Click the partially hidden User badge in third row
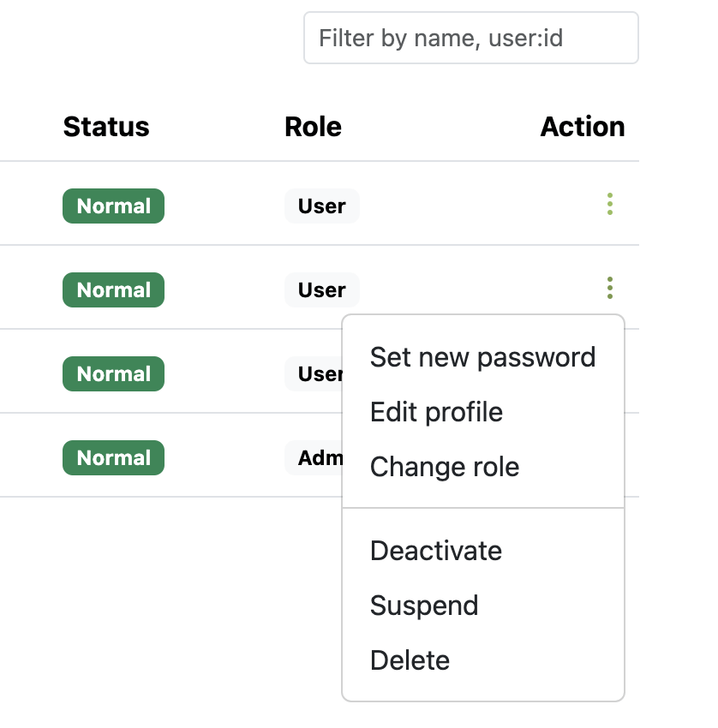718x728 pixels. (x=314, y=374)
